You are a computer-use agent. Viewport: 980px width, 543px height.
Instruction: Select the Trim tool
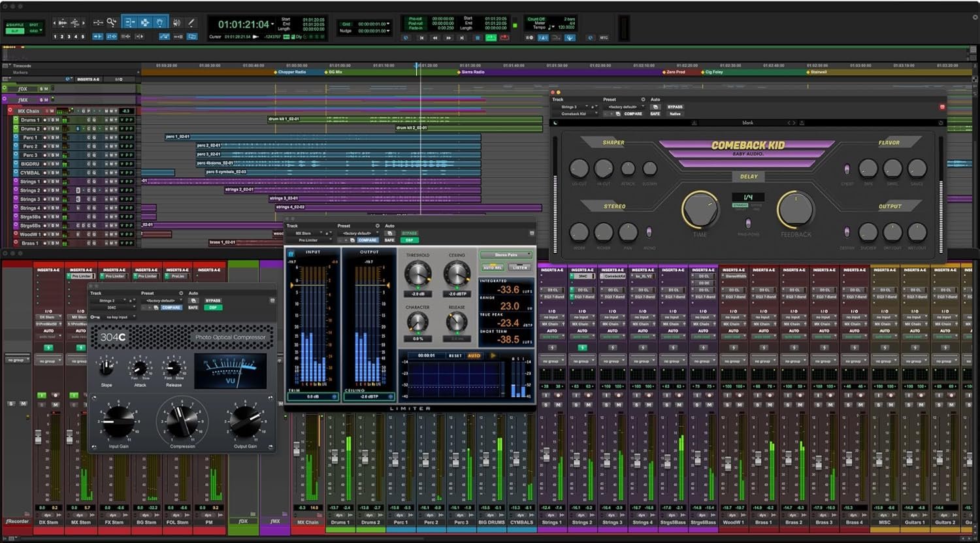pos(129,23)
